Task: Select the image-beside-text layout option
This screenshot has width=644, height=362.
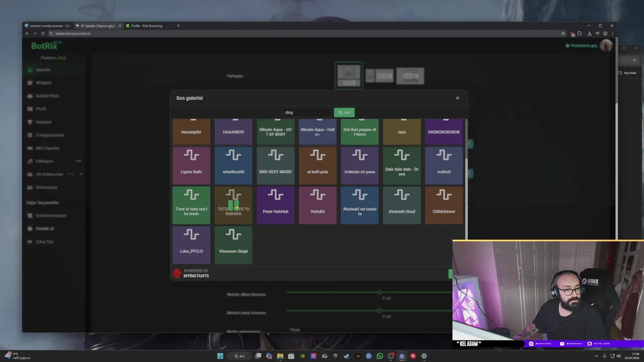Action: 379,76
